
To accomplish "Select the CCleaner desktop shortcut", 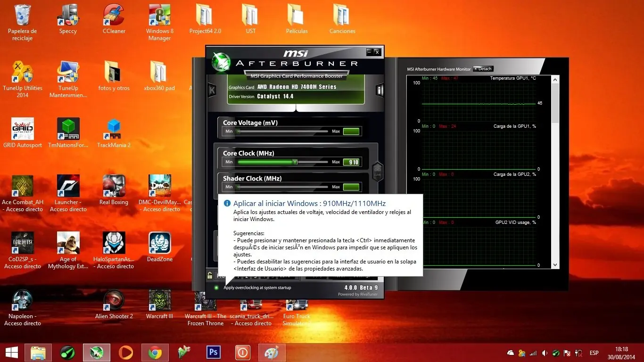I will [114, 19].
